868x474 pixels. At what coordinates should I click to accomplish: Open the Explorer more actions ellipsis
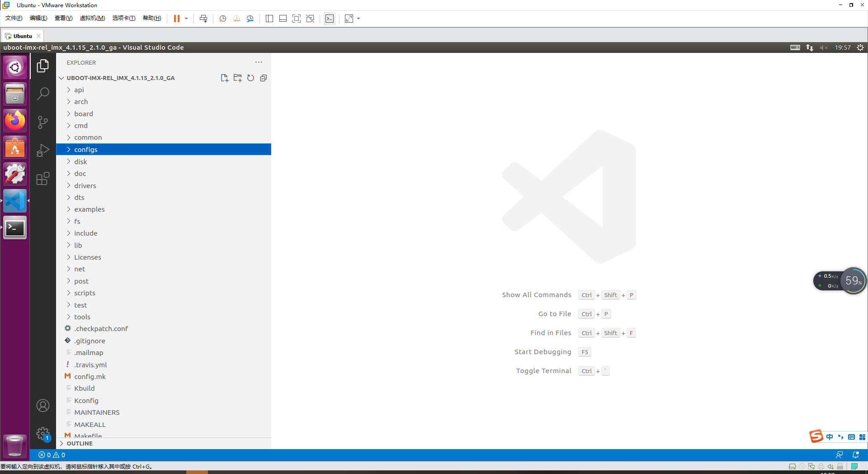pos(259,62)
